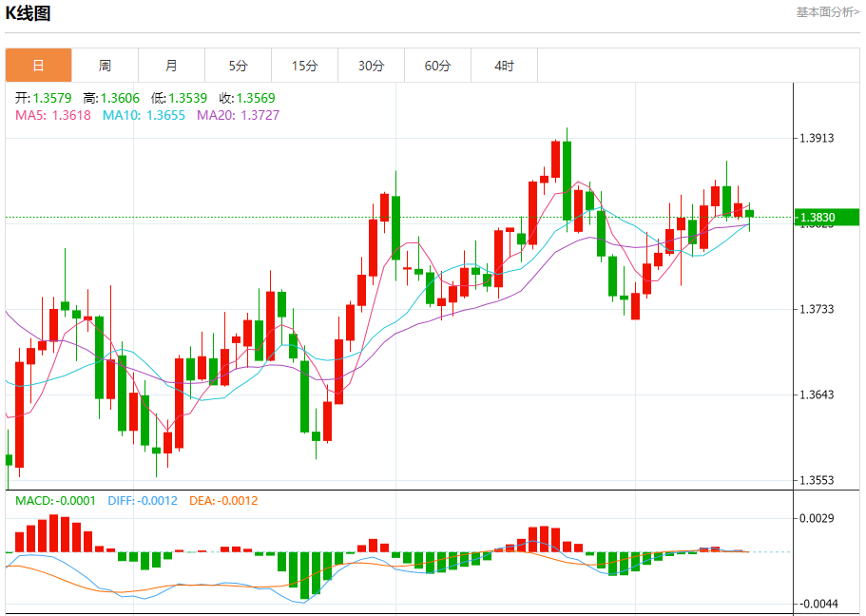Click the 1.3733 price axis label
Viewport: 866px width, 616px height.
[x=817, y=309]
